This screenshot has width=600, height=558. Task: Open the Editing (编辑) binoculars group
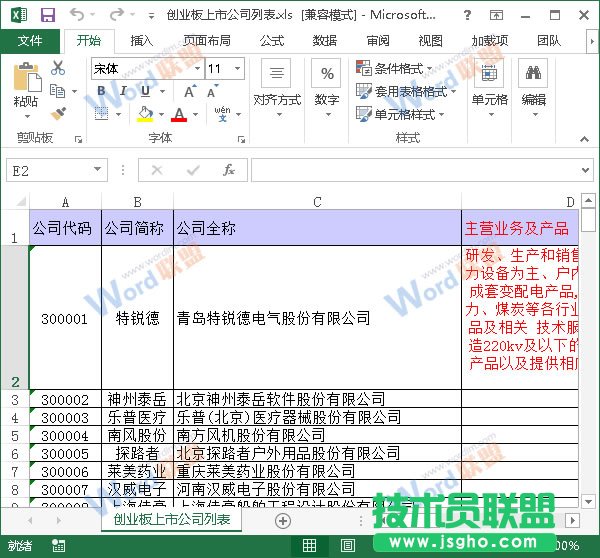(534, 89)
